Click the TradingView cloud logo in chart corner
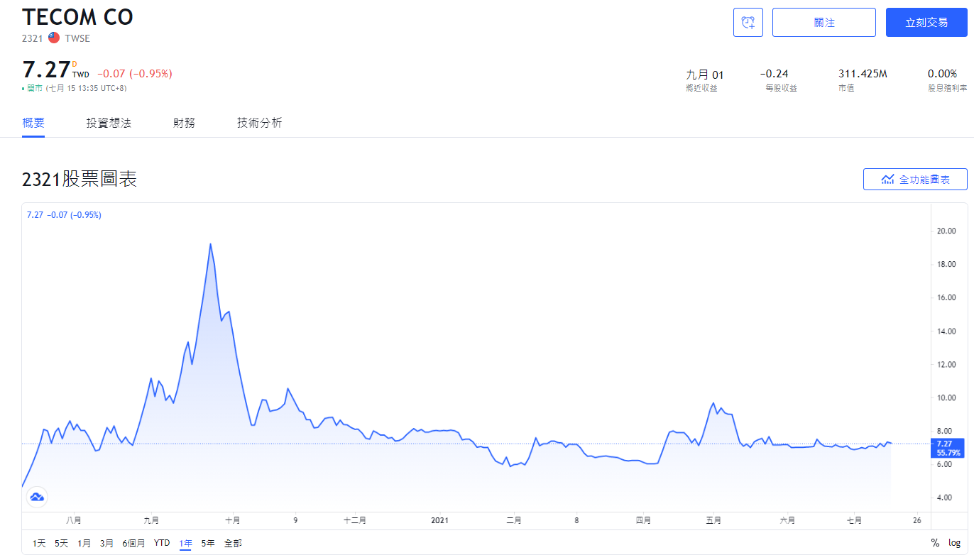974x560 pixels. coord(36,497)
